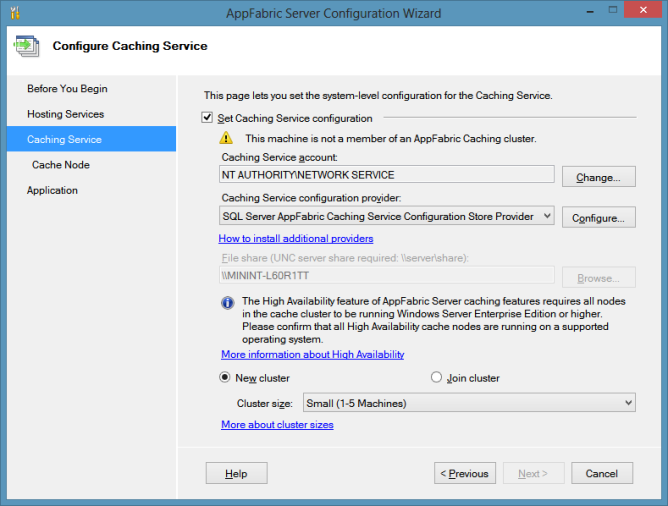Click the blue information icon for High Availability

(227, 301)
